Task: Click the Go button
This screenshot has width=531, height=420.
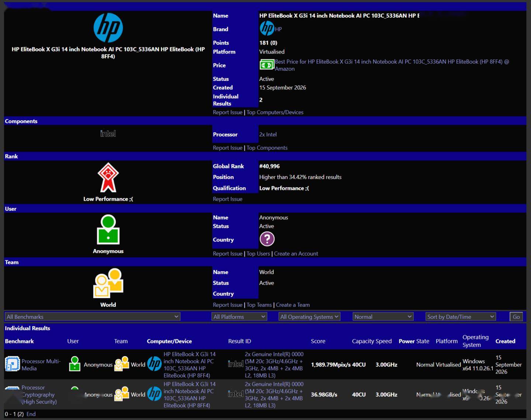Action: [x=516, y=316]
